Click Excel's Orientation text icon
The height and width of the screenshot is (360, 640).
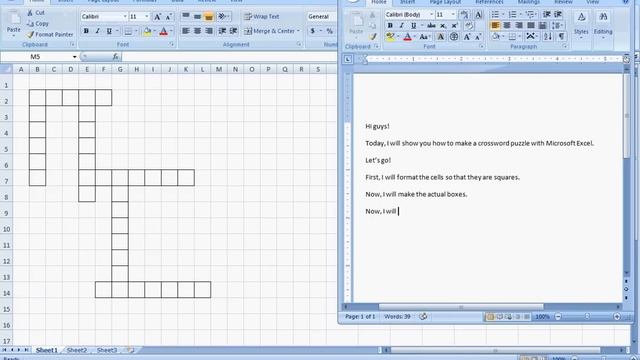(x=223, y=16)
